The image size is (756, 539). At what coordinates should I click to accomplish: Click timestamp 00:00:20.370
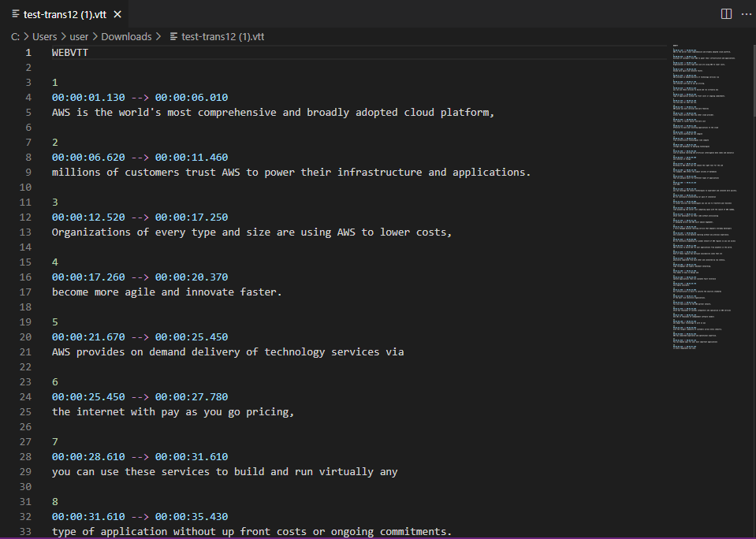click(192, 277)
